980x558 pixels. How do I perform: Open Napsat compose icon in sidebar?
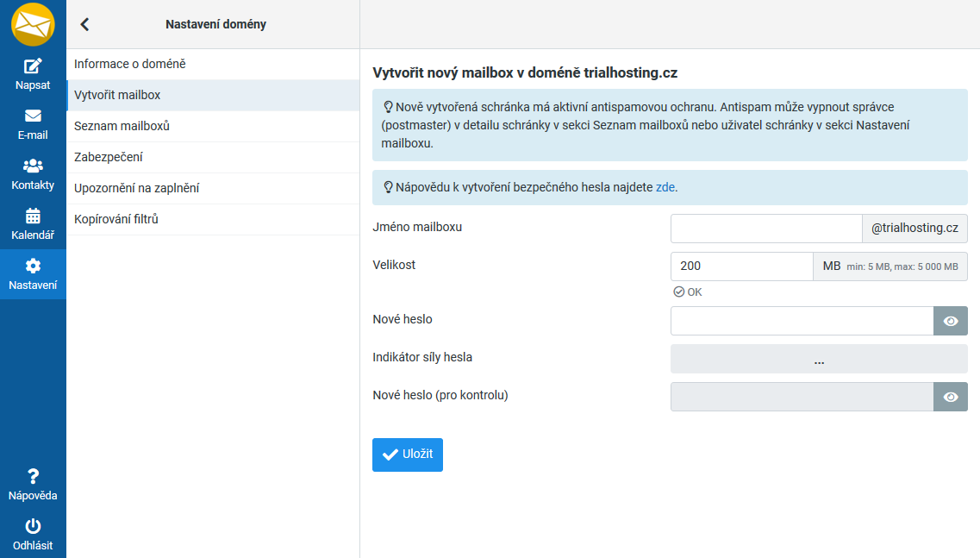(33, 66)
